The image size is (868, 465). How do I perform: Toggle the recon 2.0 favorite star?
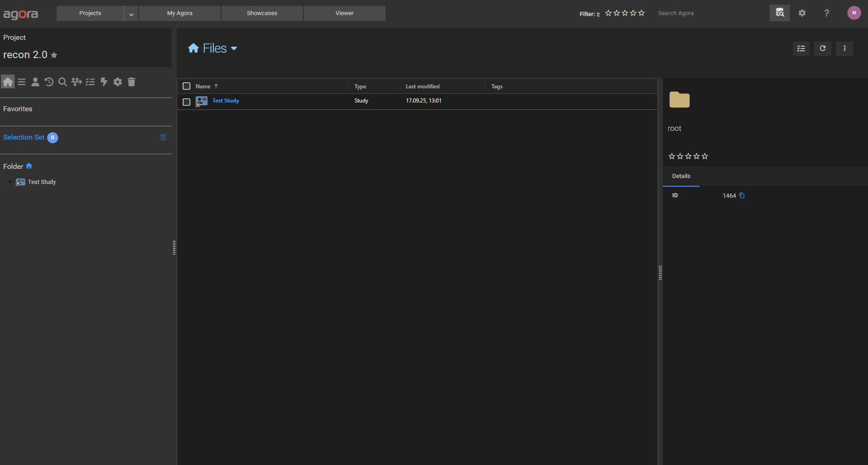54,55
